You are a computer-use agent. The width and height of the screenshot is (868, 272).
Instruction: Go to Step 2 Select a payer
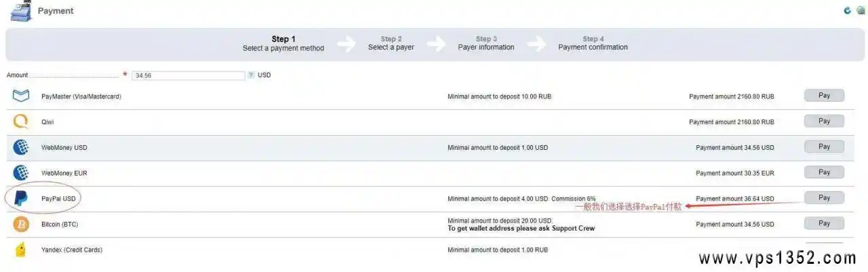(391, 43)
